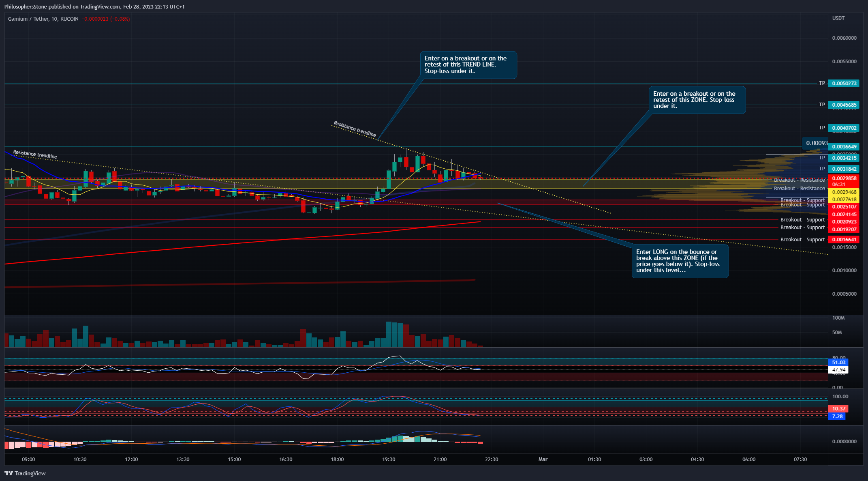Click the red 0.0025107 price label
This screenshot has height=481, width=868.
click(844, 206)
